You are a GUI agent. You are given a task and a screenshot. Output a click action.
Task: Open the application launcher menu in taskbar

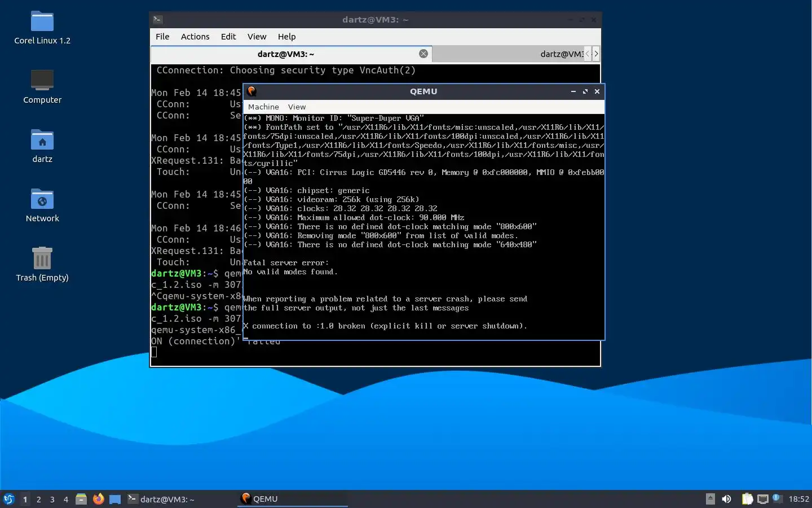coord(8,499)
